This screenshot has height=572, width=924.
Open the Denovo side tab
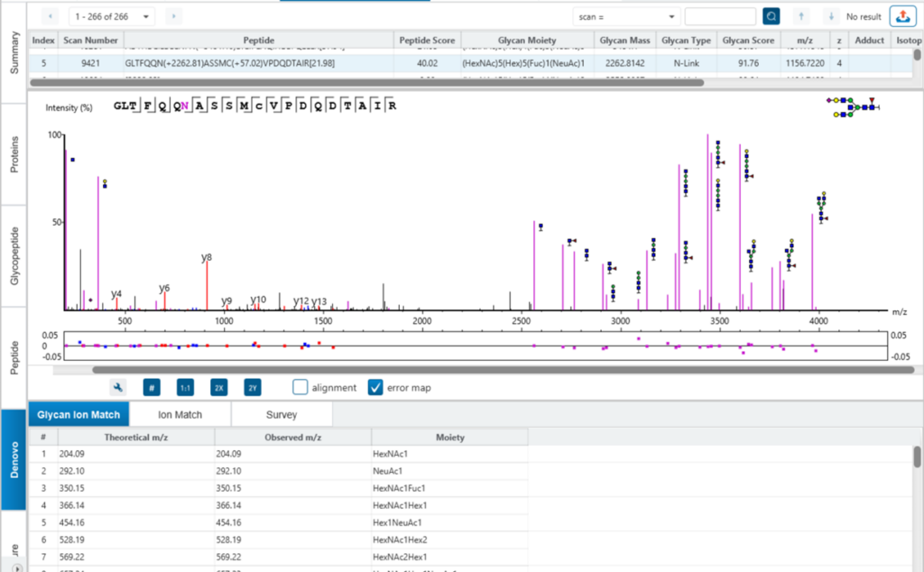tap(14, 459)
